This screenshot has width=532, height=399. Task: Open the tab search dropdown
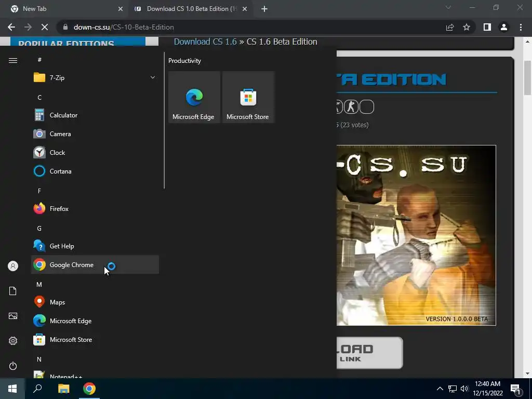pos(448,7)
